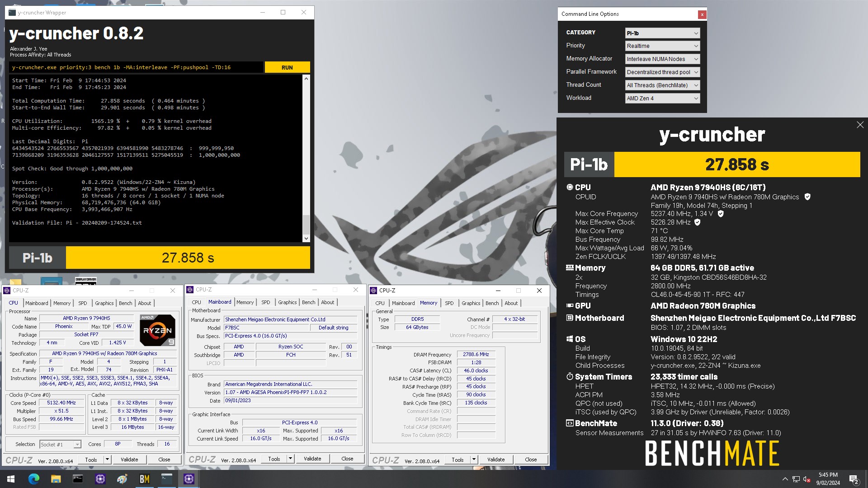Click the OS Windows icon in BenchMate
This screenshot has height=488, width=868.
click(x=570, y=339)
